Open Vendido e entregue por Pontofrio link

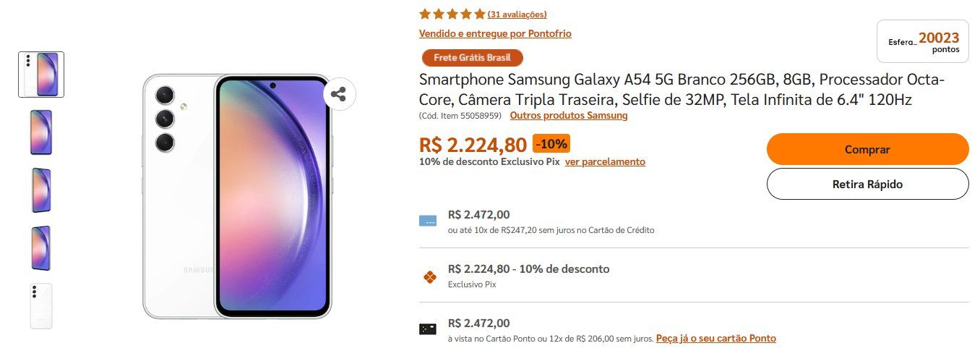pyautogui.click(x=495, y=33)
